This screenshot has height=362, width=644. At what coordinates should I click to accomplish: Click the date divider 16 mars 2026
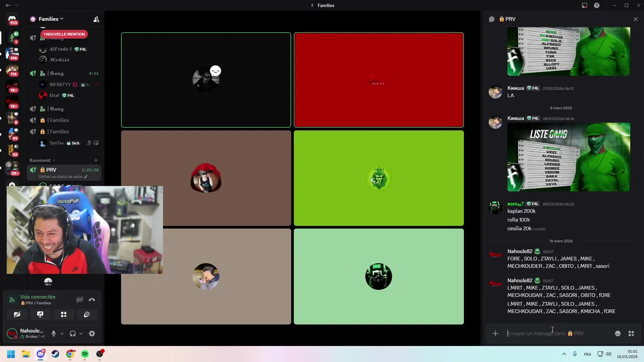[561, 241]
